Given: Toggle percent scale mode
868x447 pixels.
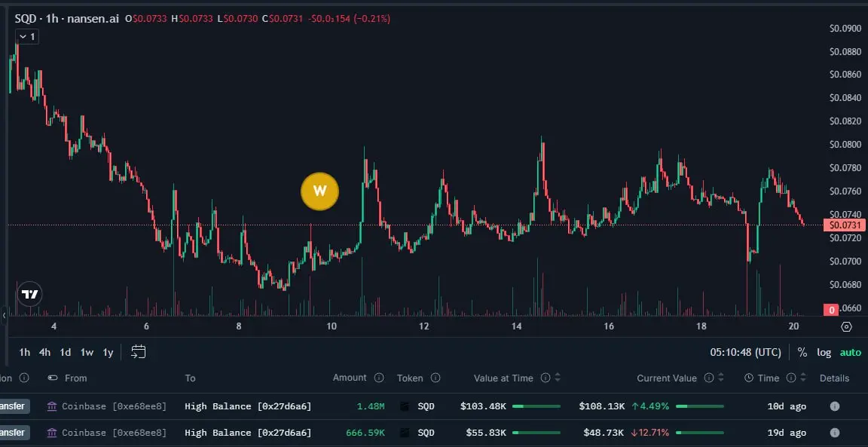Looking at the screenshot, I should [802, 352].
